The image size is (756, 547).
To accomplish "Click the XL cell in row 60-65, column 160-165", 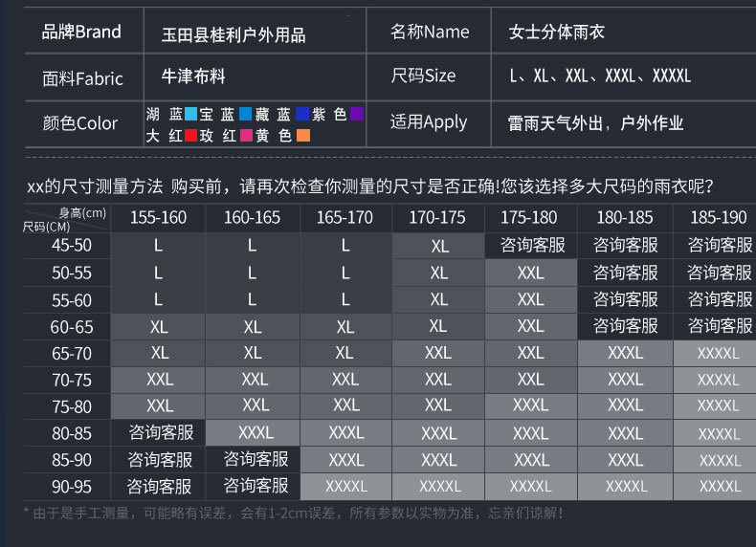I will pyautogui.click(x=253, y=328).
